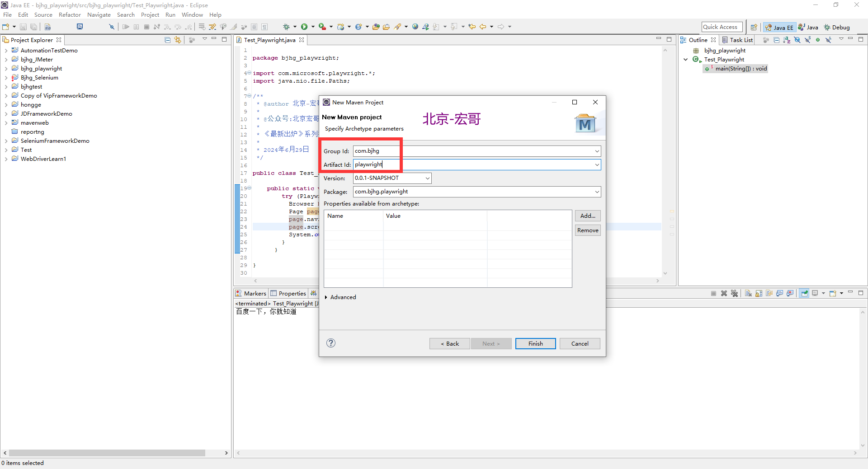Toggle Mark Occurrences toolbar icon
868x469 pixels.
tap(234, 27)
